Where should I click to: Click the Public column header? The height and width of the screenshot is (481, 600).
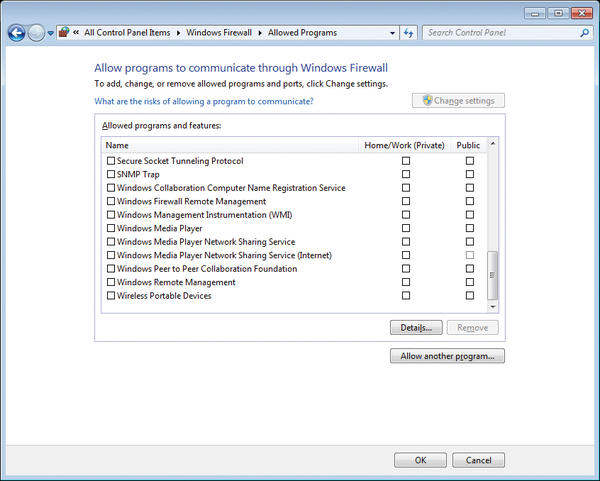(468, 145)
